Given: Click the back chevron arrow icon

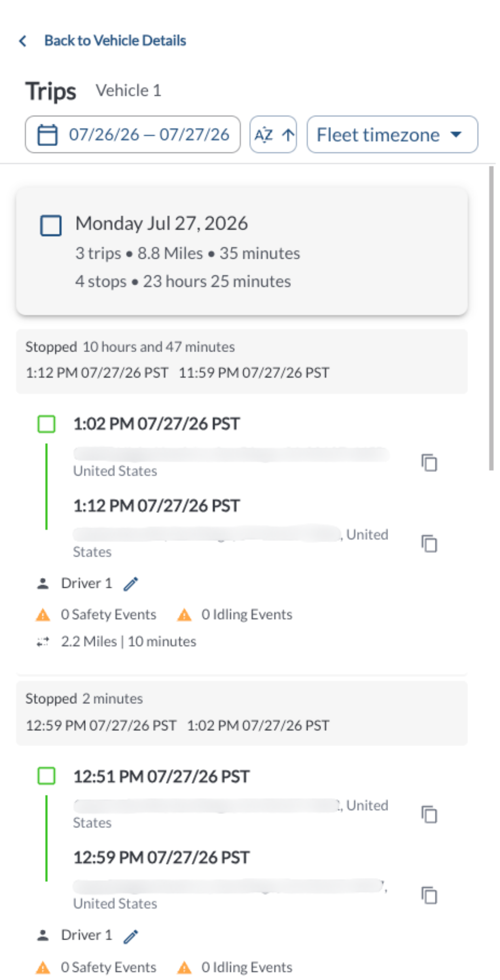Looking at the screenshot, I should (23, 41).
